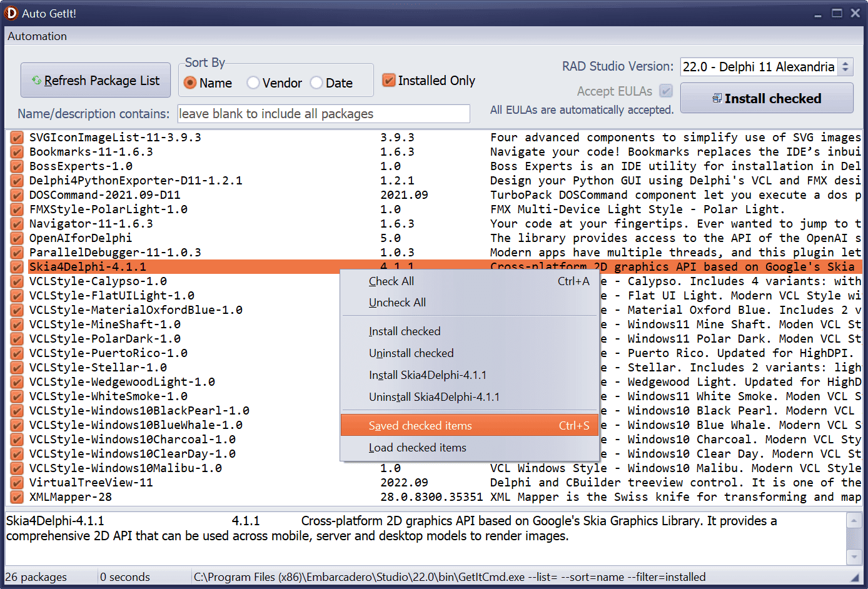Viewport: 868px width, 589px height.
Task: Uncheck the VCLStyle-MaterialOxfordBlue-1.0 checkbox
Action: click(x=18, y=310)
